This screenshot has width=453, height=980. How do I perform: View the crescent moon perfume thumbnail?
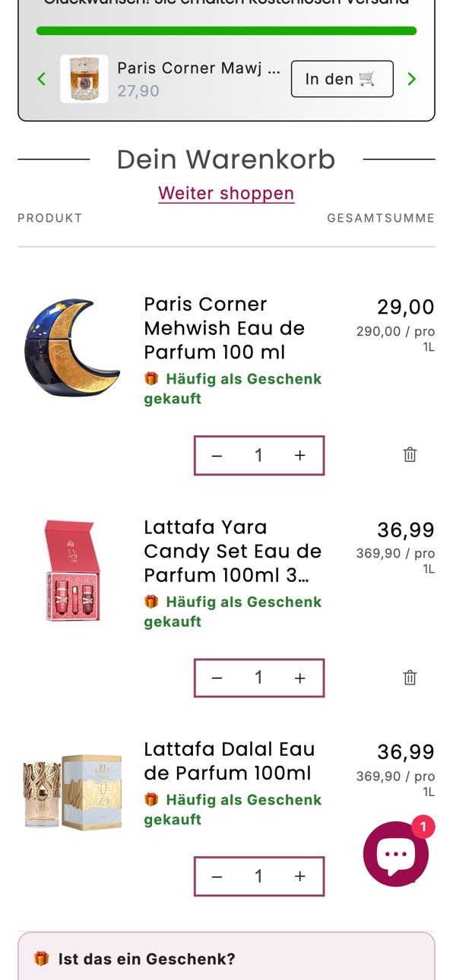click(x=72, y=347)
